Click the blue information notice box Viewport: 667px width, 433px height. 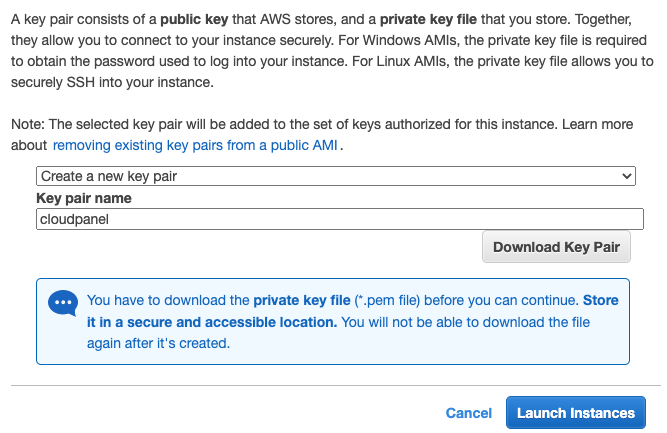click(x=333, y=322)
